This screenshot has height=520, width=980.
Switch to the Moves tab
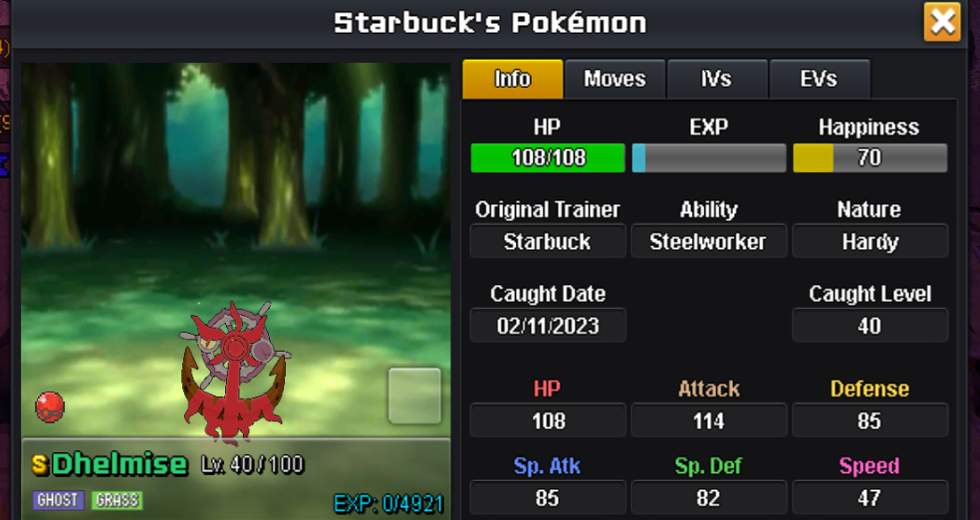coord(614,79)
